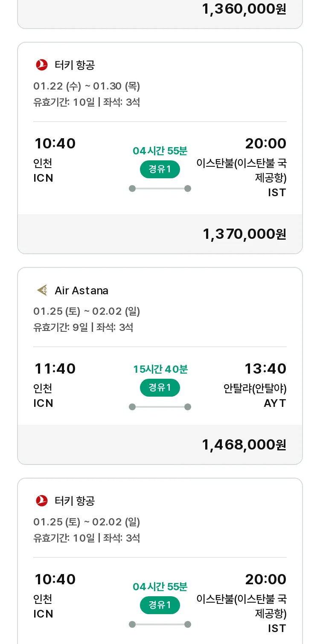Tap Air Astana's 01.25 ~ 02.02 date range
Viewport: 320px width, 644px height.
click(x=87, y=311)
